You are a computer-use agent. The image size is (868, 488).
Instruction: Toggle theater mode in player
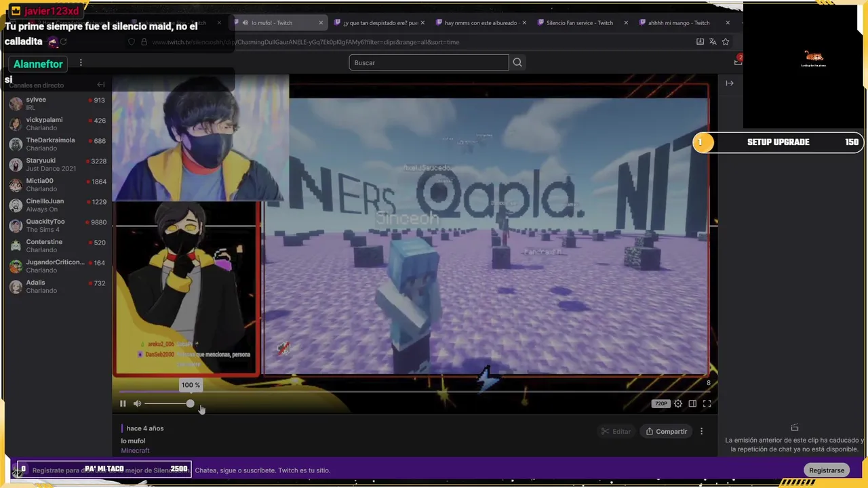click(x=692, y=404)
